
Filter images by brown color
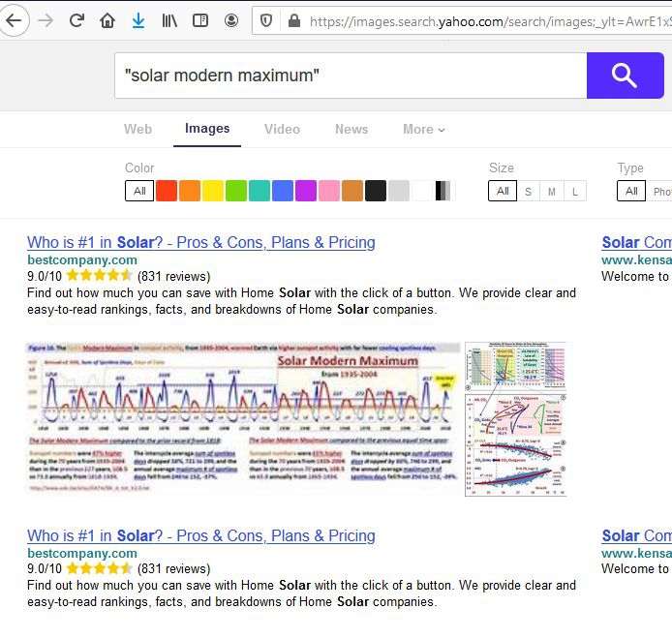(x=352, y=191)
